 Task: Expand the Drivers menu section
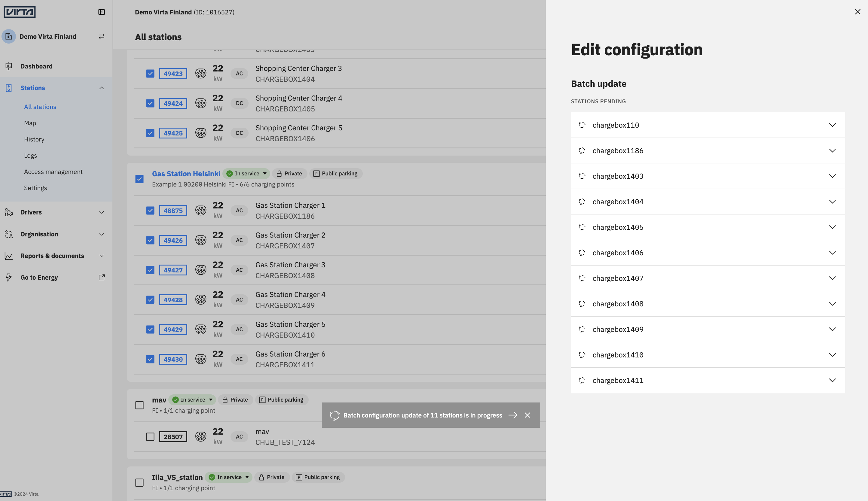tap(102, 212)
